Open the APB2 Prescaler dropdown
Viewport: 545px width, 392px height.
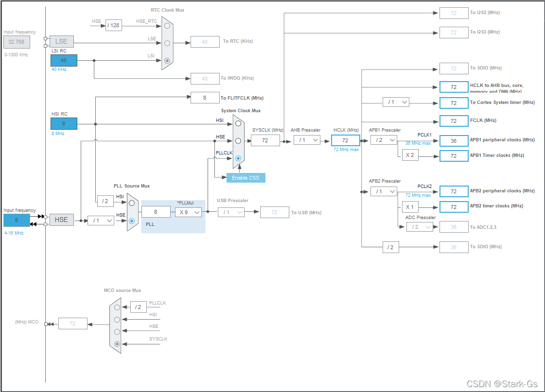[384, 191]
